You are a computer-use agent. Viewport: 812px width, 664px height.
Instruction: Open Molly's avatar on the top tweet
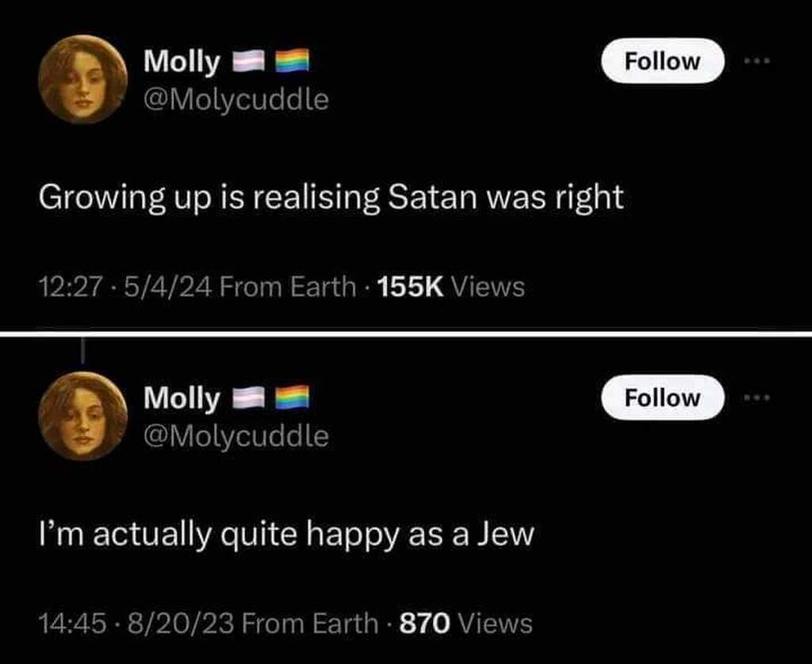pos(83,79)
